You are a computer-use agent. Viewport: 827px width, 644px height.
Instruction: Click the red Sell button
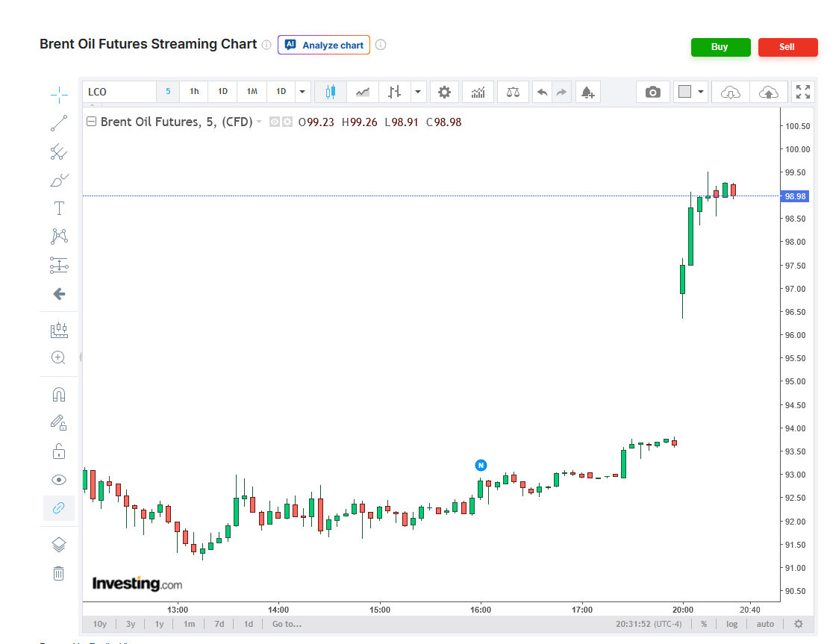(x=787, y=47)
